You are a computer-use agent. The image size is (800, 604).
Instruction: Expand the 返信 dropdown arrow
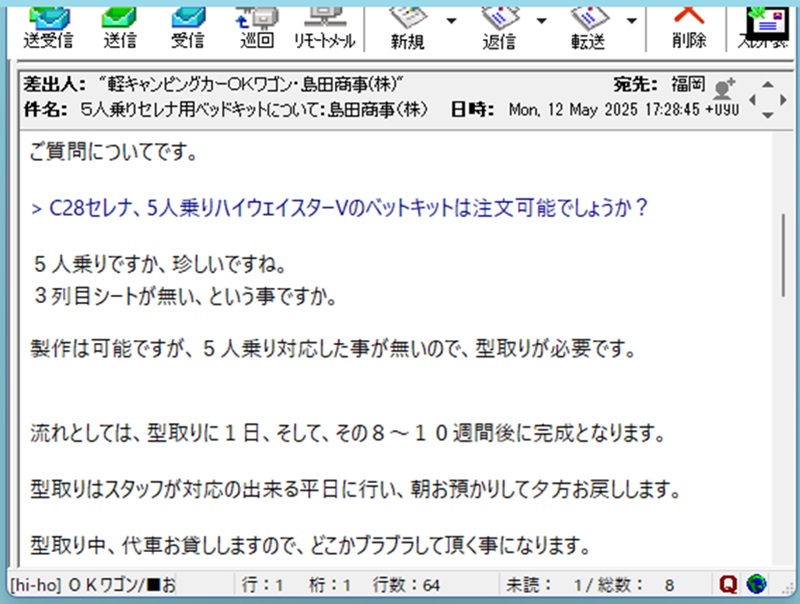tap(542, 20)
